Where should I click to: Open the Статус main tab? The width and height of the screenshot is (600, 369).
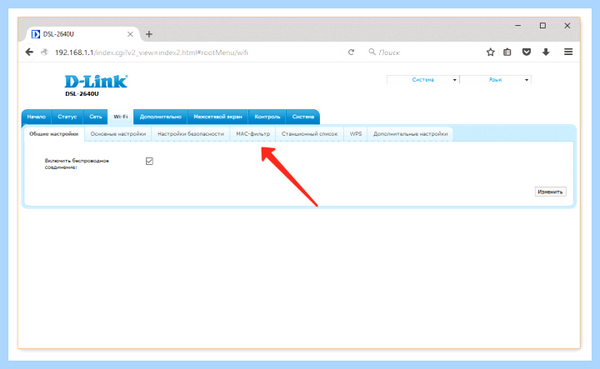click(x=67, y=117)
